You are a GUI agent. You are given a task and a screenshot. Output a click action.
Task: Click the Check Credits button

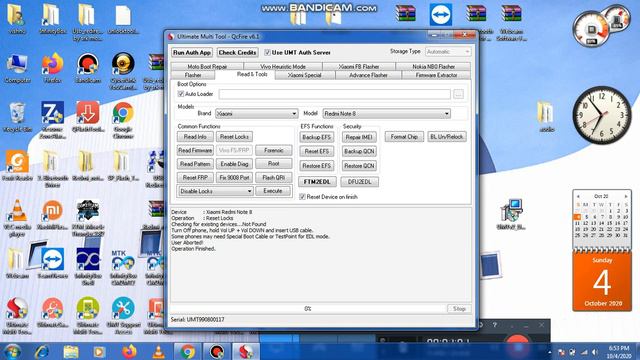[x=238, y=52]
